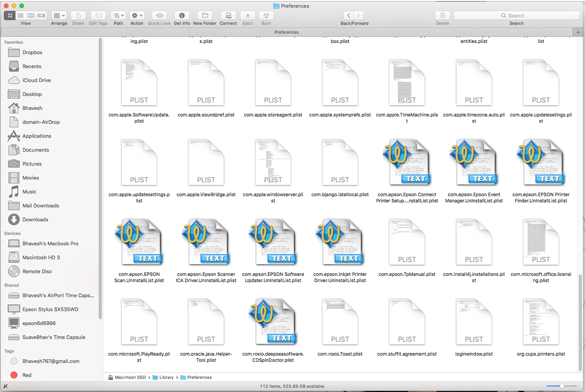
Task: Open the Action gear menu
Action: tap(137, 15)
